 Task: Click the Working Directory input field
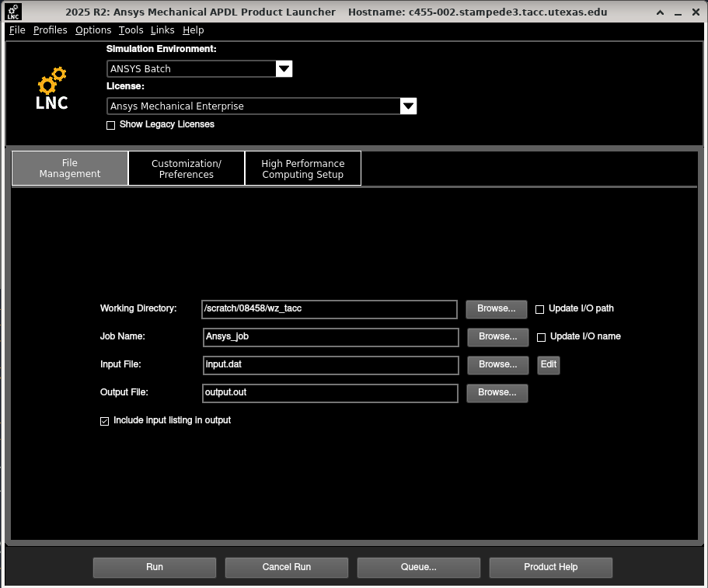coord(330,309)
